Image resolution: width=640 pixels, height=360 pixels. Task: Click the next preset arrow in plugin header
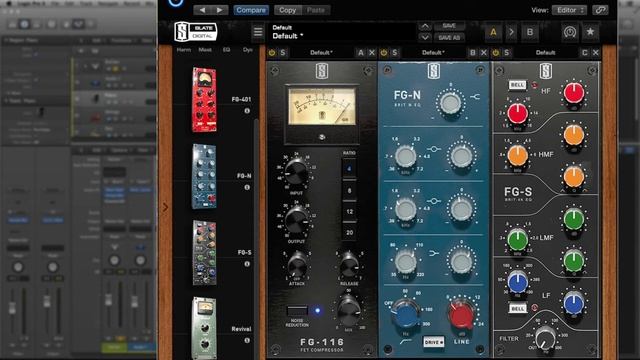(220, 10)
